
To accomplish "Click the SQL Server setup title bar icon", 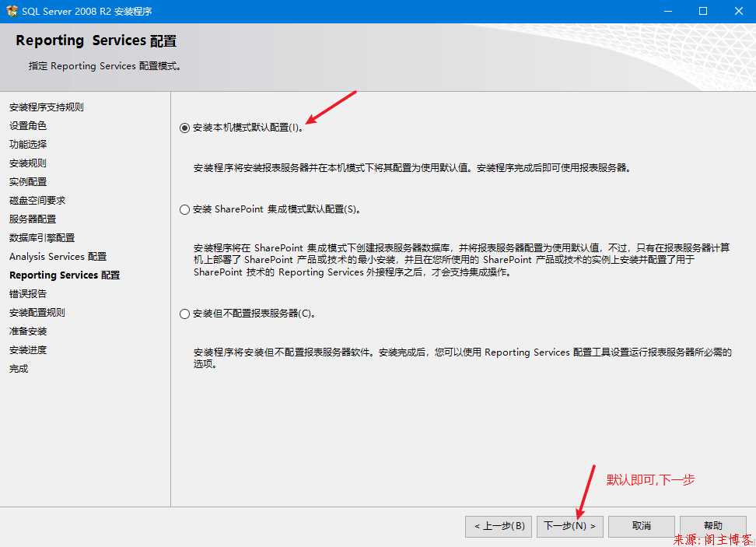I will pyautogui.click(x=12, y=11).
